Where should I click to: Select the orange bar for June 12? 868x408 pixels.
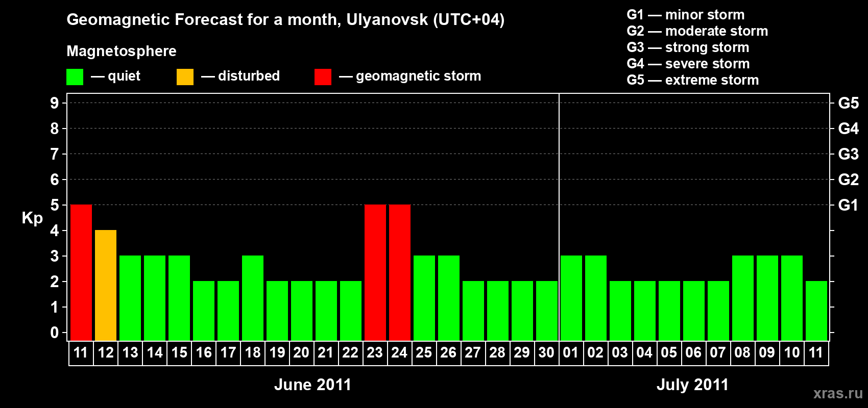click(x=106, y=286)
